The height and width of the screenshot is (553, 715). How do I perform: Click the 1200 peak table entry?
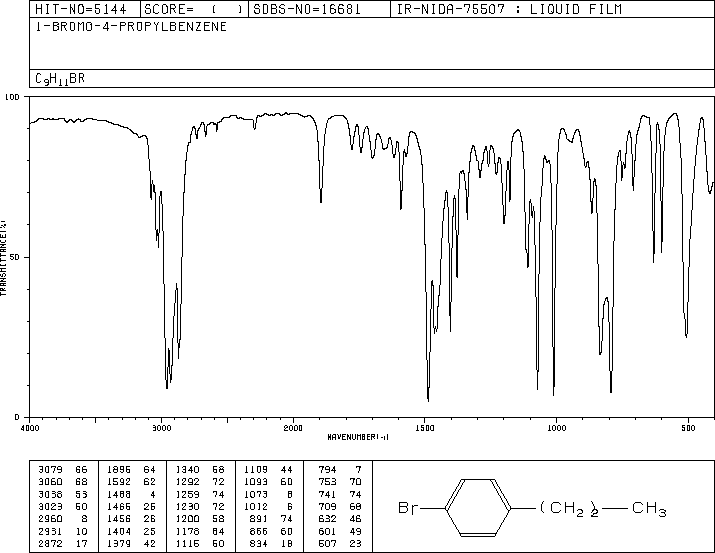[x=187, y=519]
